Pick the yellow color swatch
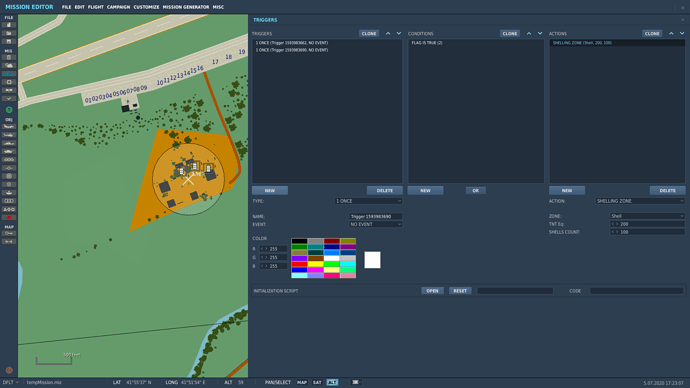The image size is (690, 388). [316, 264]
